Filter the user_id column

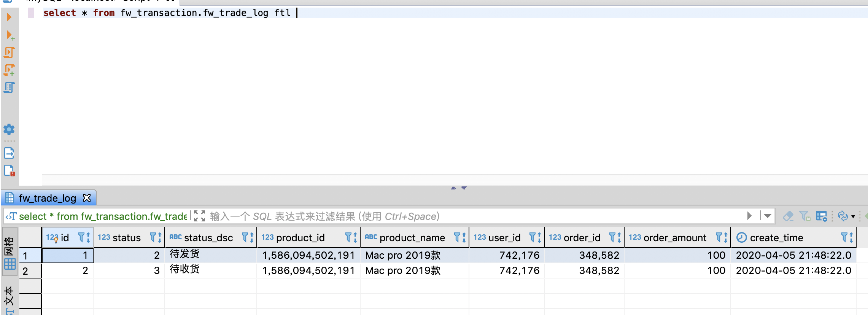tap(533, 237)
